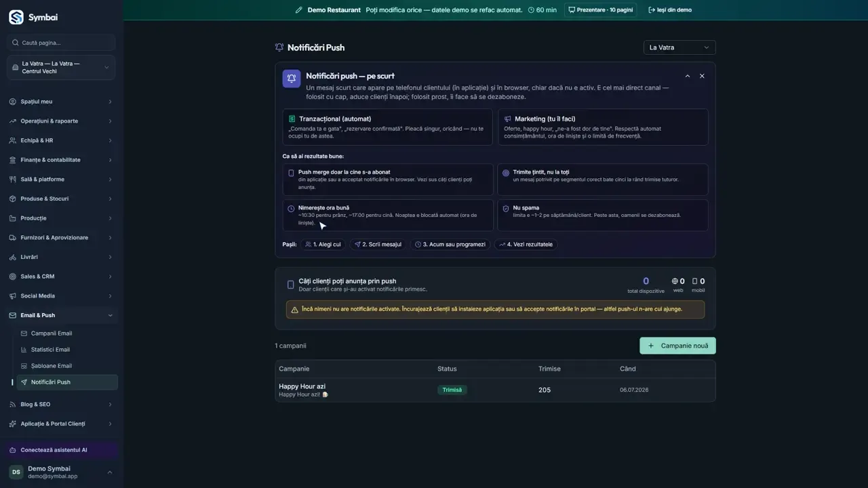Screen dimensions: 868x488
Task: Click the Conectează asistentul AI robot icon
Action: (x=13, y=450)
